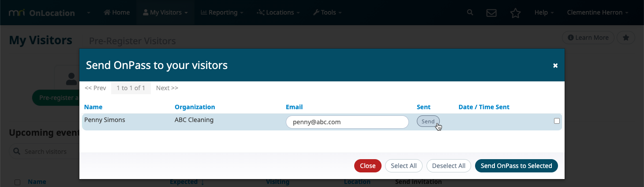Click the star button beside Learn More
Image resolution: width=644 pixels, height=187 pixels.
[625, 38]
